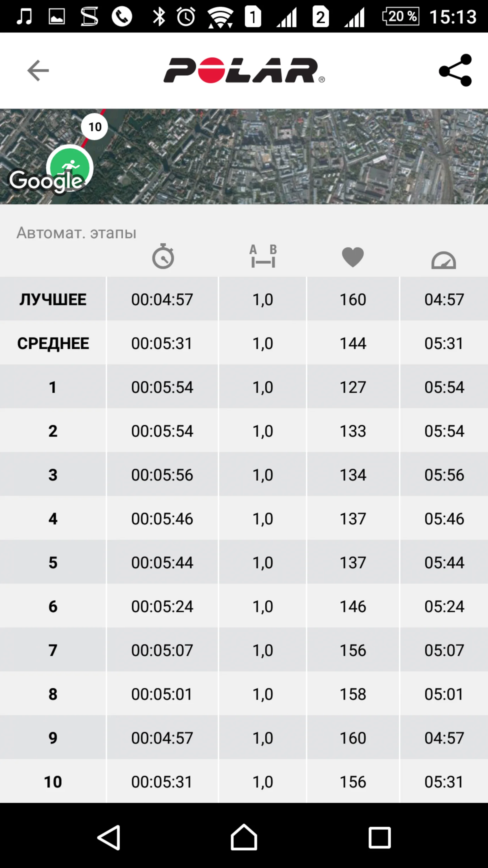This screenshot has width=488, height=868.
Task: Tap the heart rate column icon
Action: [353, 257]
